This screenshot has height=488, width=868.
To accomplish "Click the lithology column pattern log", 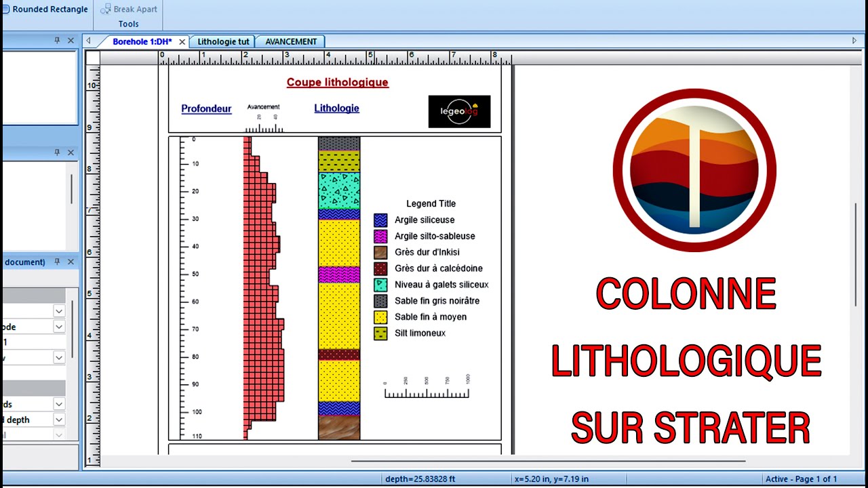I will (x=339, y=288).
